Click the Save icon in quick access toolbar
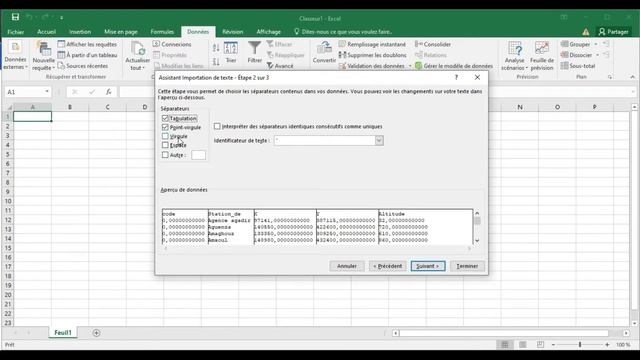This screenshot has width=640, height=360. point(15,17)
